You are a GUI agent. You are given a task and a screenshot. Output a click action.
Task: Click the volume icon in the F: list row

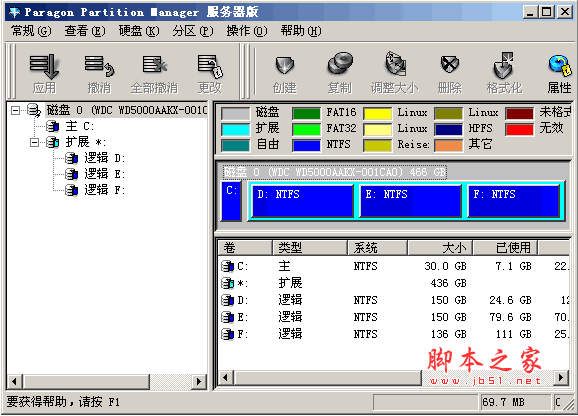(227, 334)
